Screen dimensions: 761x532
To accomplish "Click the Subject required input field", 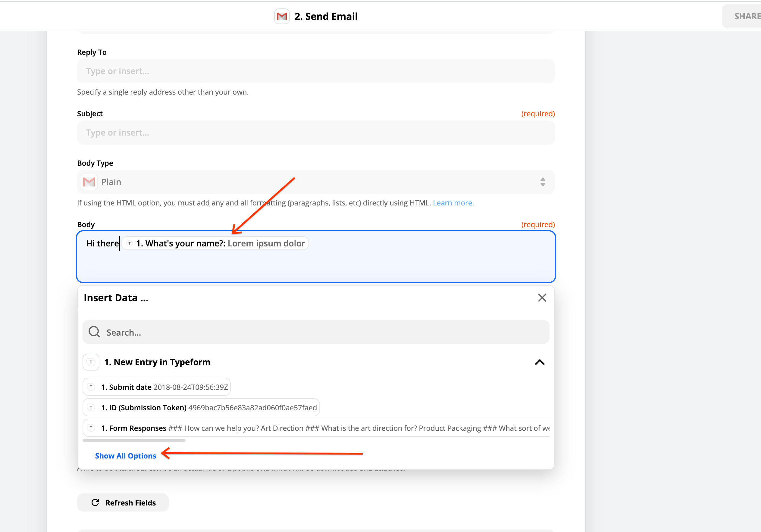I will click(x=316, y=133).
